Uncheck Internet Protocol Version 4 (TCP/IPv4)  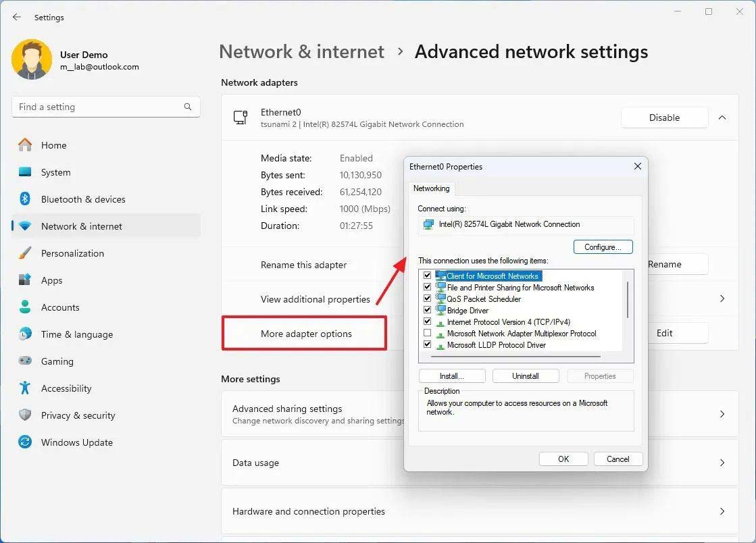coord(427,322)
